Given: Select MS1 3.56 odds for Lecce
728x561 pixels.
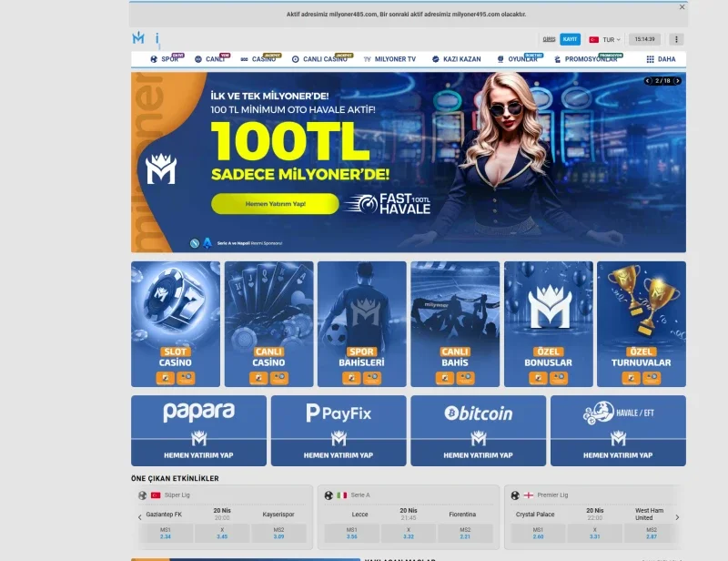Looking at the screenshot, I should 352,533.
